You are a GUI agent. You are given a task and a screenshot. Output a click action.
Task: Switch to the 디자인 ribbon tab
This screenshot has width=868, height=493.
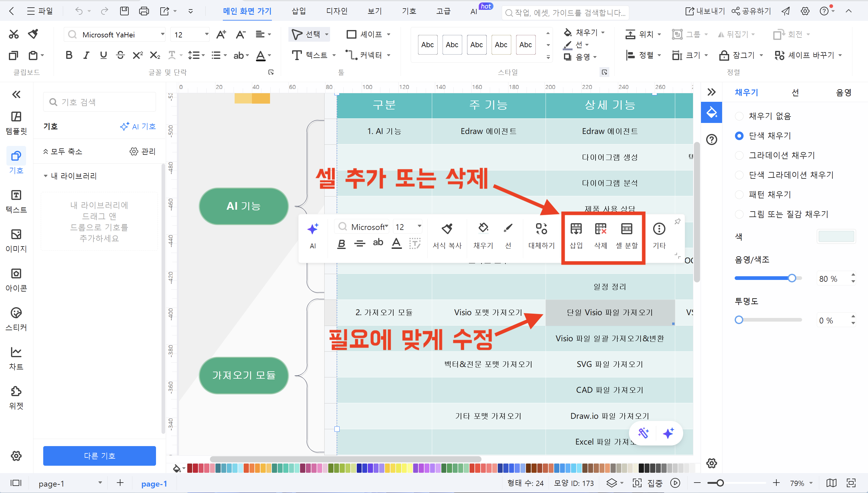click(336, 11)
